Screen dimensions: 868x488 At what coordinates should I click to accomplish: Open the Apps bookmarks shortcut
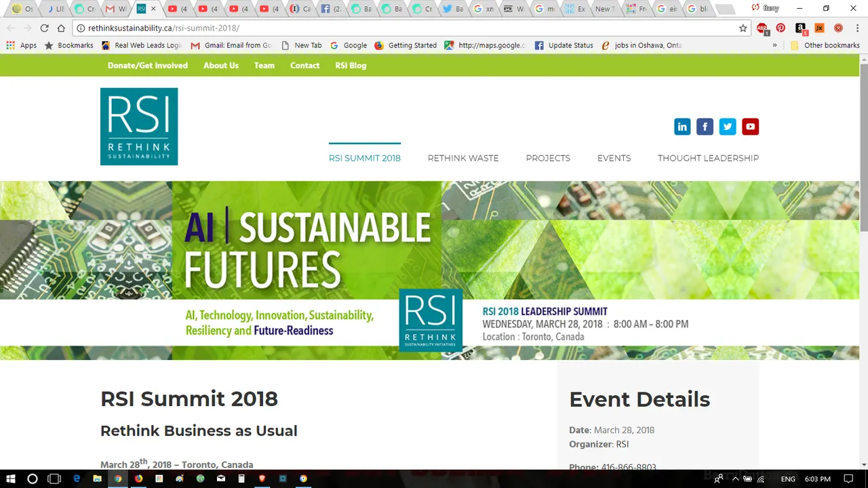pyautogui.click(x=22, y=45)
